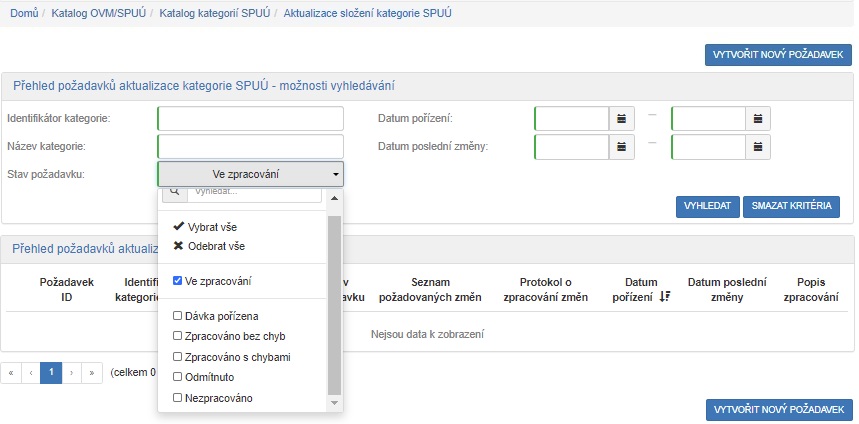Open calendar for Datum pořízení end date

coord(758,119)
